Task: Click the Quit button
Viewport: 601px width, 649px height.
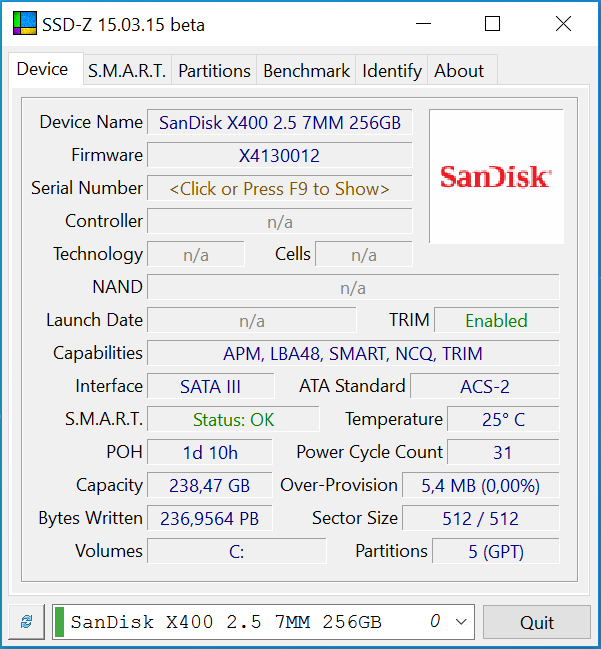Action: point(537,622)
